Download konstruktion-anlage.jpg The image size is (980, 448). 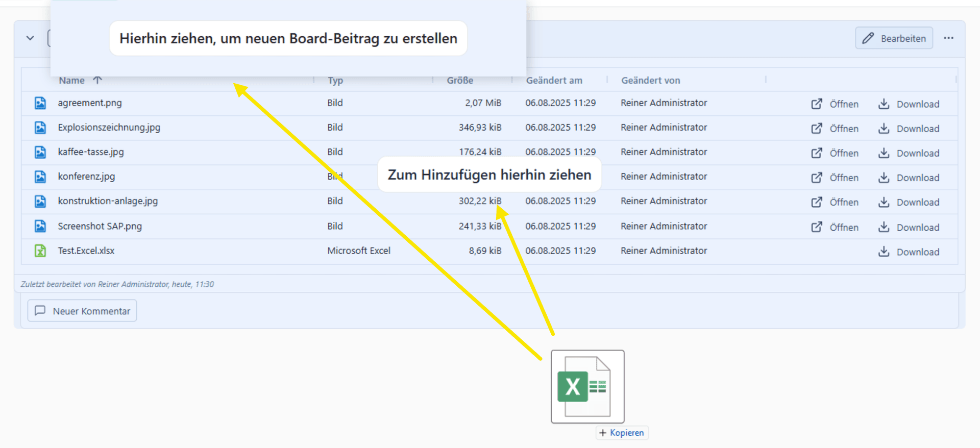click(x=909, y=202)
